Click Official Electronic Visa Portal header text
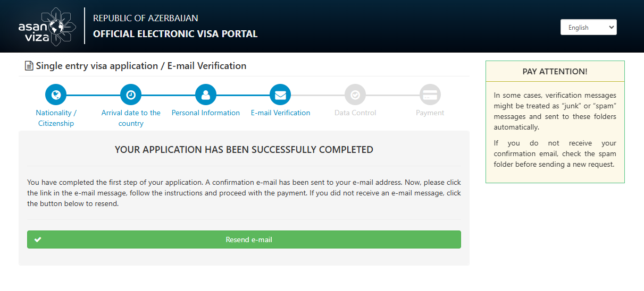Image resolution: width=644 pixels, height=291 pixels. pos(175,34)
